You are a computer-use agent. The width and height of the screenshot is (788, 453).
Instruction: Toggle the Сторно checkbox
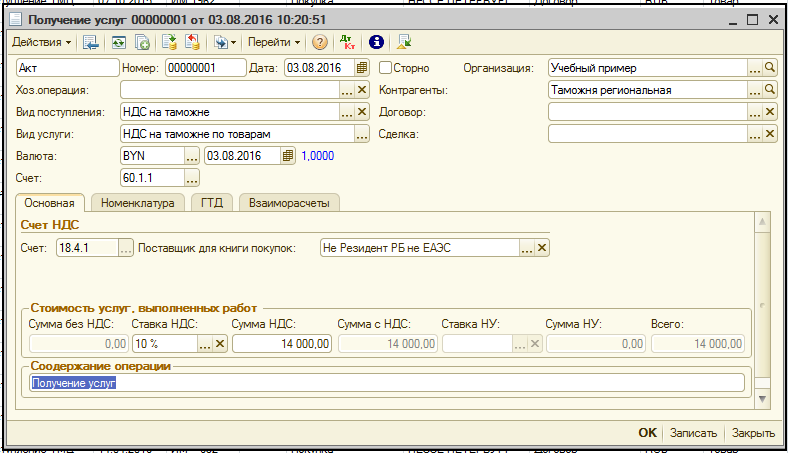point(386,68)
